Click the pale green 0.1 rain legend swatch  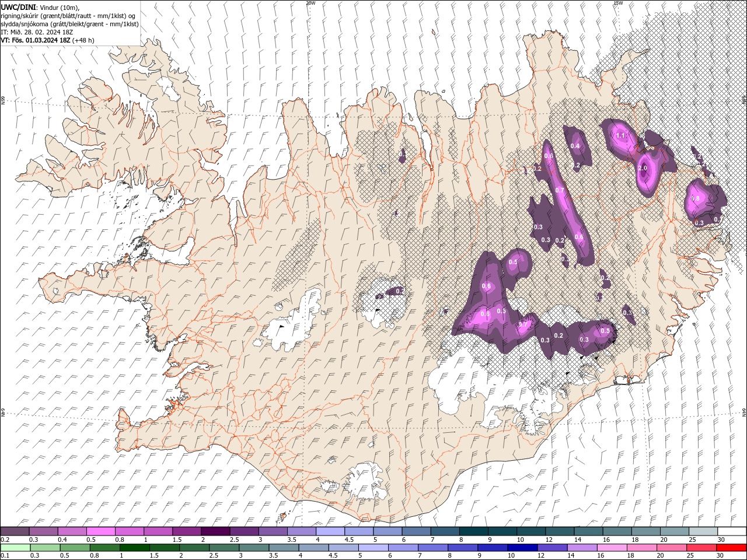15,548
